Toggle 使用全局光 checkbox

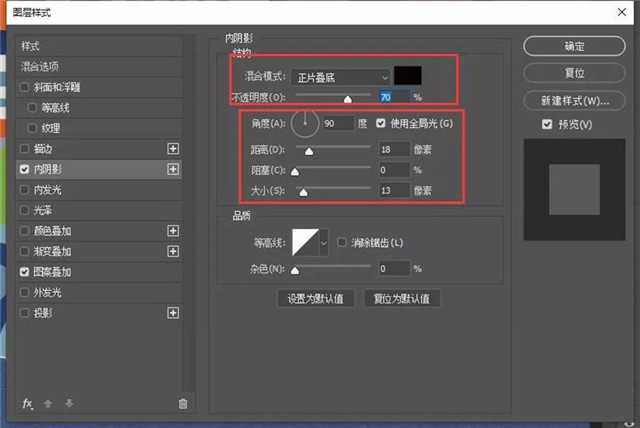(380, 124)
